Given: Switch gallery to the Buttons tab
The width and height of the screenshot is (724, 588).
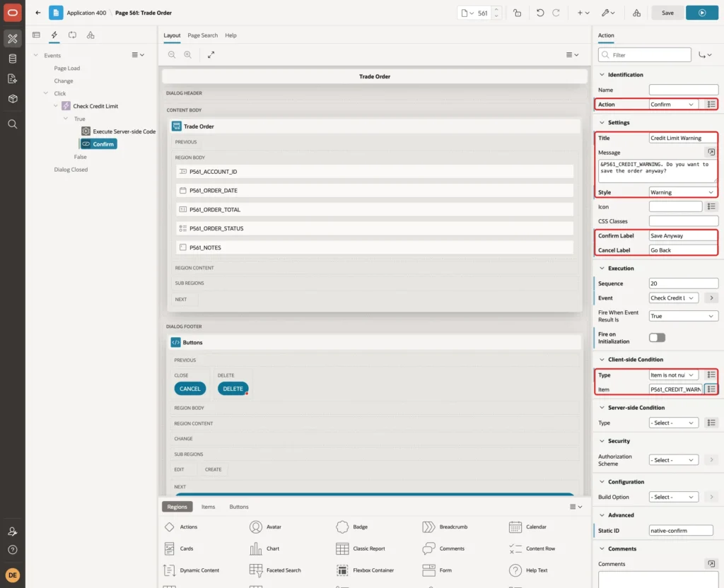Looking at the screenshot, I should pyautogui.click(x=239, y=506).
